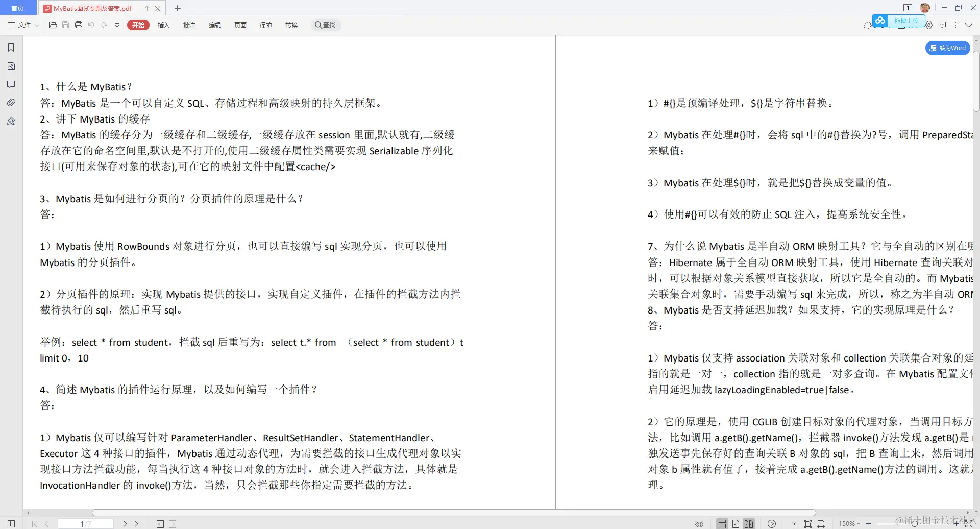980x529 pixels.
Task: Click the page number input field
Action: coord(86,524)
